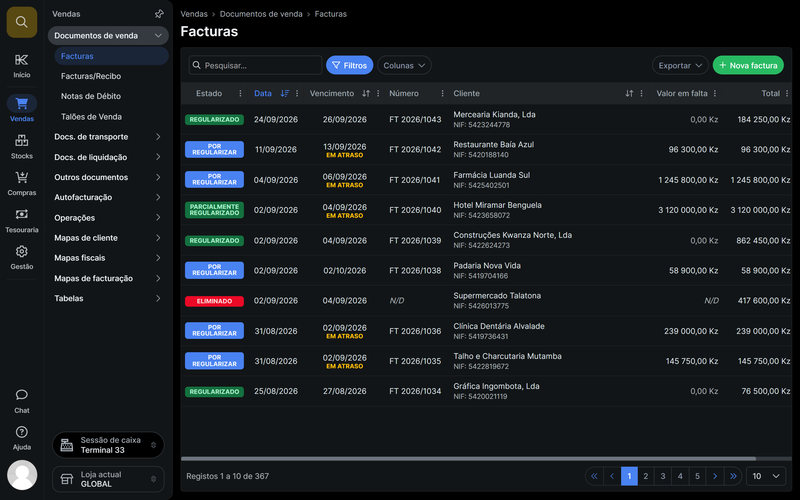Image resolution: width=800 pixels, height=500 pixels.
Task: Open the search icon in sidebar
Action: 21,22
